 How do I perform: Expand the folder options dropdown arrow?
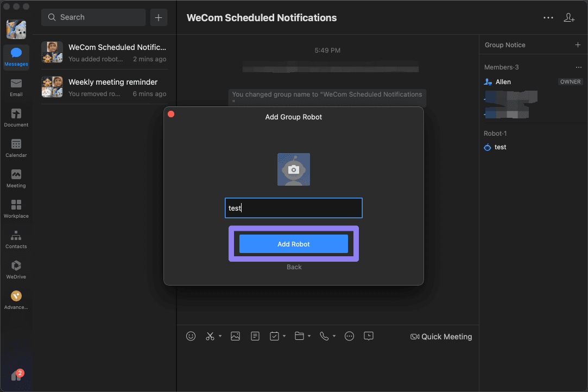coord(309,337)
